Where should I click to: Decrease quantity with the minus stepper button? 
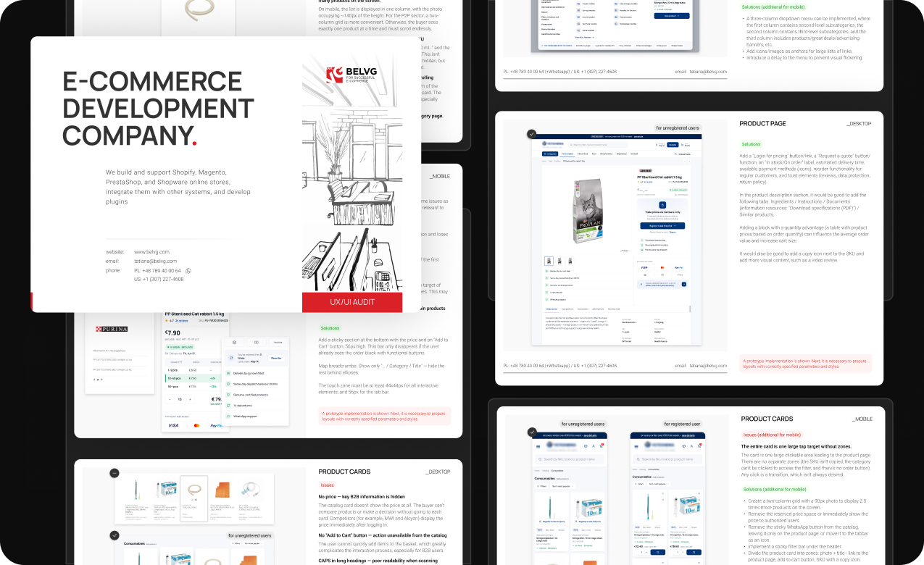[170, 399]
